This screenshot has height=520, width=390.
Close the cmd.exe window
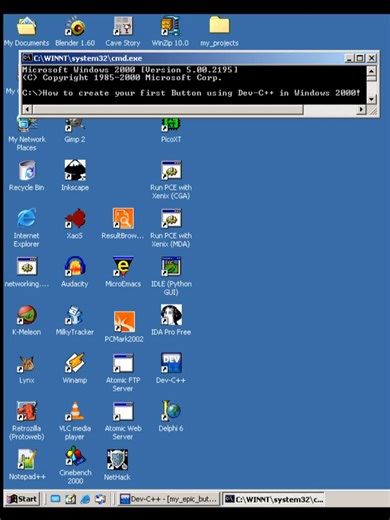click(x=371, y=58)
